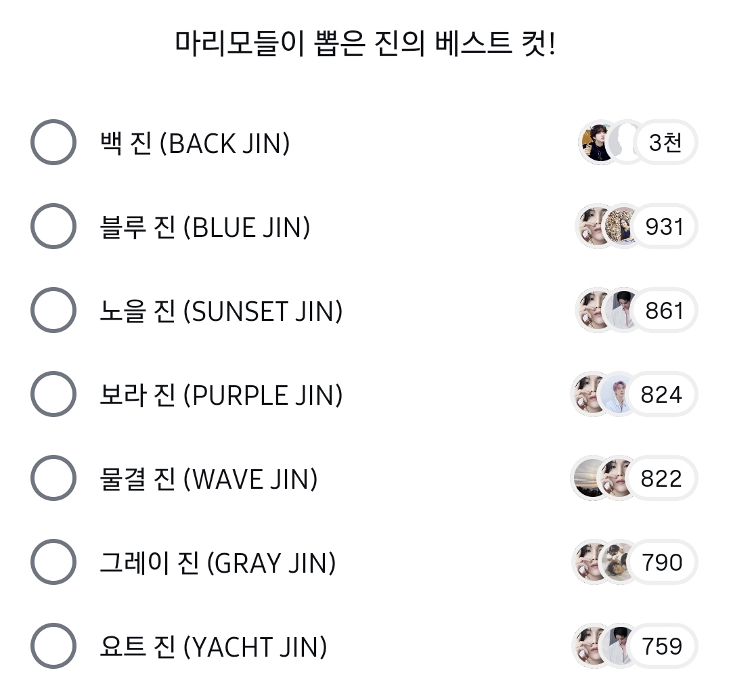This screenshot has width=731, height=700.
Task: Click the 790 vote count
Action: (661, 563)
